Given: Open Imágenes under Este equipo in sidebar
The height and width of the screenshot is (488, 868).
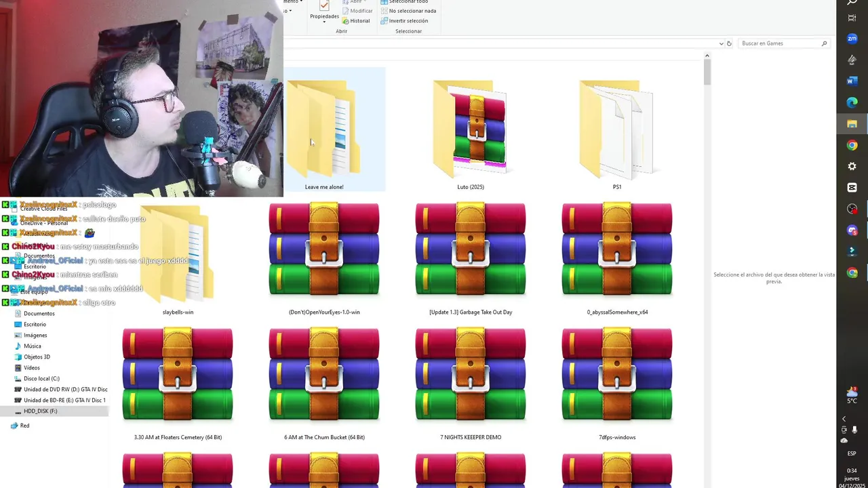Looking at the screenshot, I should pyautogui.click(x=35, y=335).
